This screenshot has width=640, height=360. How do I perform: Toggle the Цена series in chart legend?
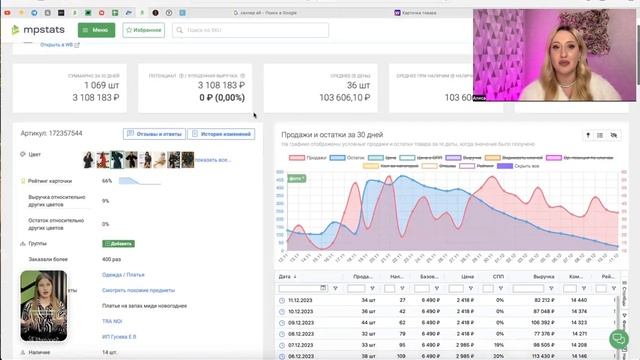point(382,158)
